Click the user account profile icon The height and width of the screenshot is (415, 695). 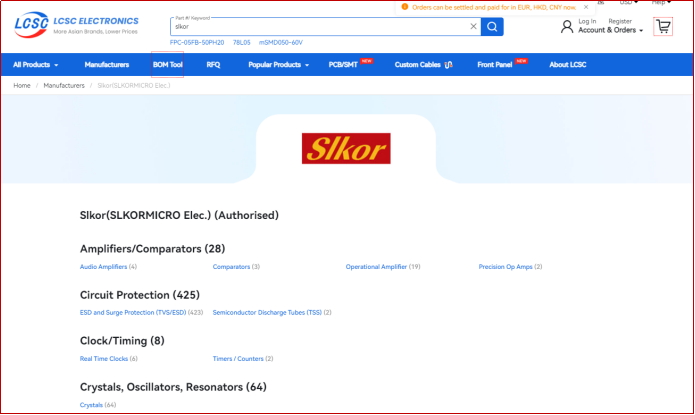pos(567,26)
